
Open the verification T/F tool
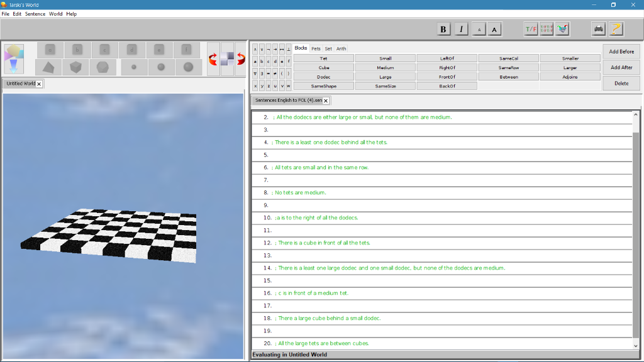[x=531, y=28]
